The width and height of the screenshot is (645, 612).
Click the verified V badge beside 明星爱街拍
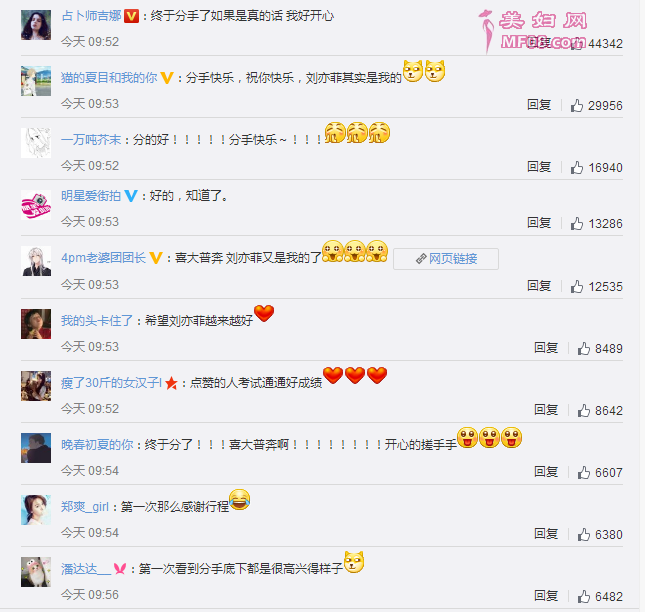131,196
